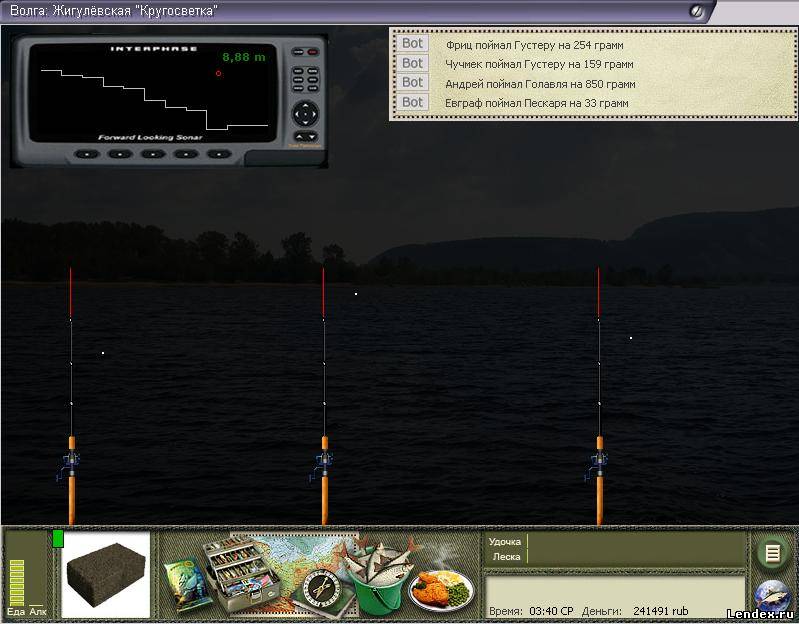Click the top-left key of the sonar six-key pad
Image resolution: width=799 pixels, height=624 pixels.
point(298,70)
